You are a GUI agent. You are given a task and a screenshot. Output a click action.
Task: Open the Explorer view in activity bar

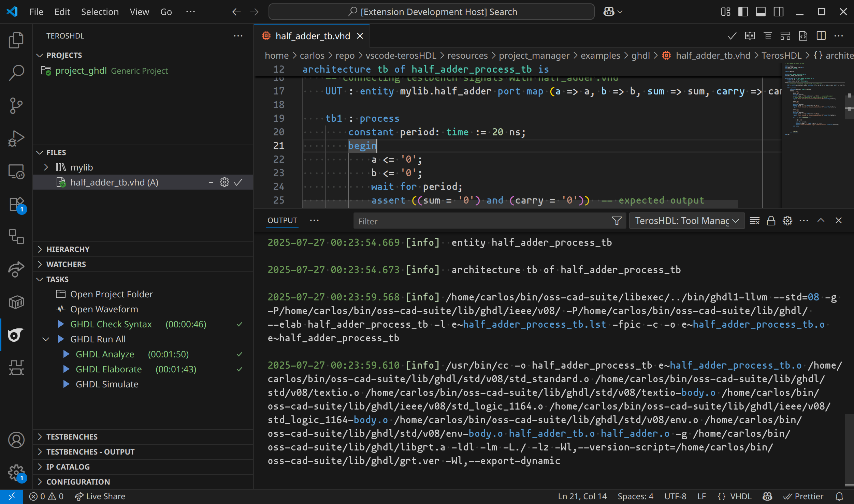click(16, 40)
